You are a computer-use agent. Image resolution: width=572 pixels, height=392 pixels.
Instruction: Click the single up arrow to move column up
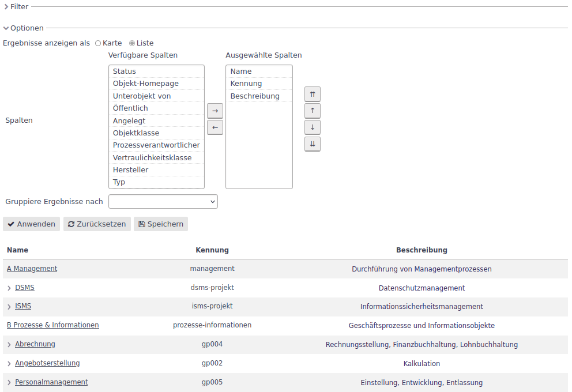[x=312, y=111]
